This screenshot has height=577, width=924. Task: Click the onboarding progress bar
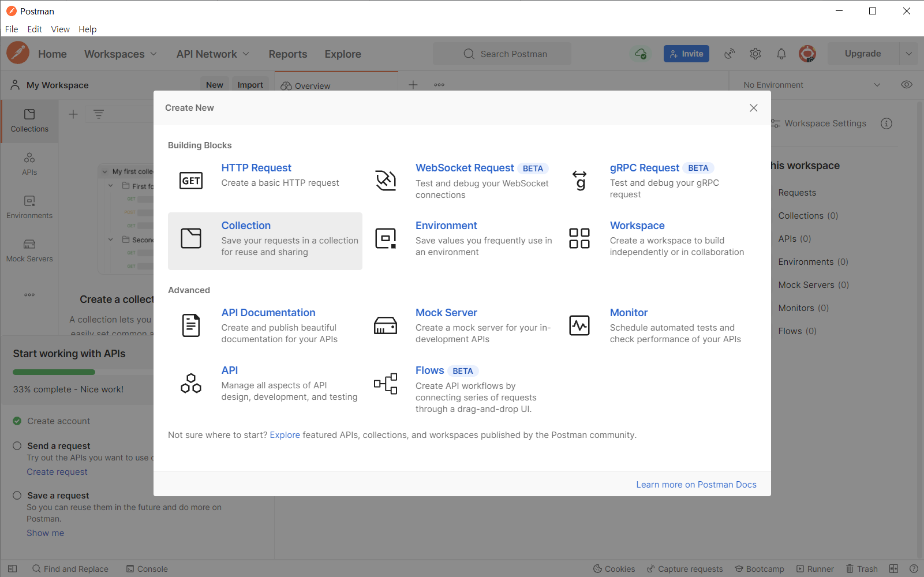[83, 372]
